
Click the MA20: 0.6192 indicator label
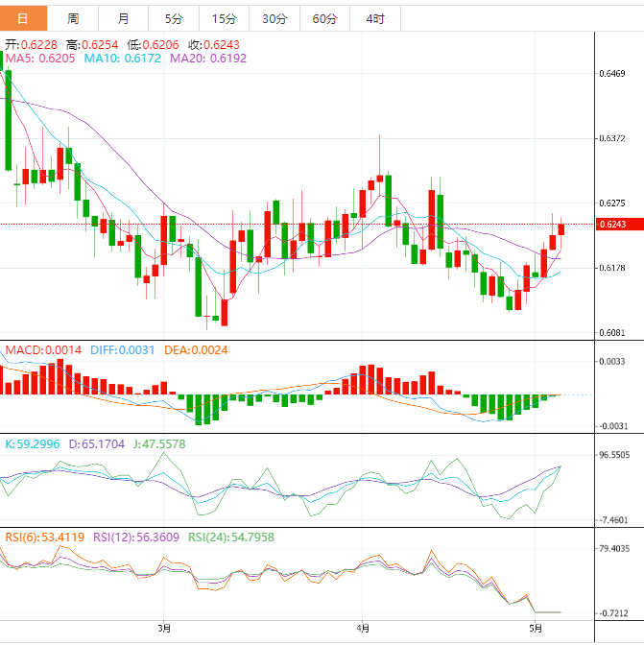pos(208,59)
